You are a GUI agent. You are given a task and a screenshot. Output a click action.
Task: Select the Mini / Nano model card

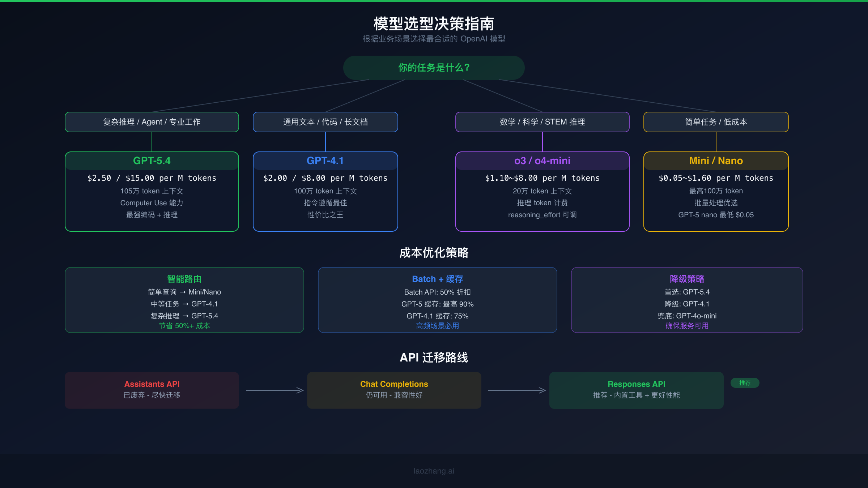(x=716, y=192)
